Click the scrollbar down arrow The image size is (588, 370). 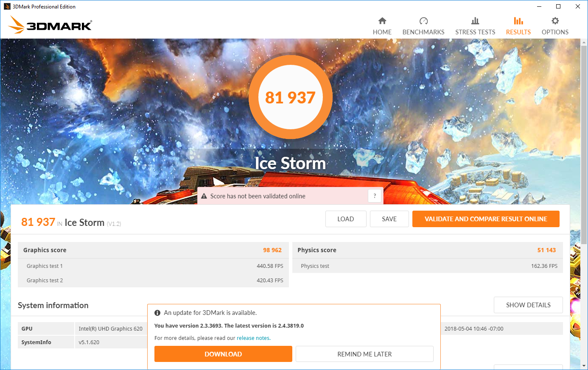pos(584,365)
